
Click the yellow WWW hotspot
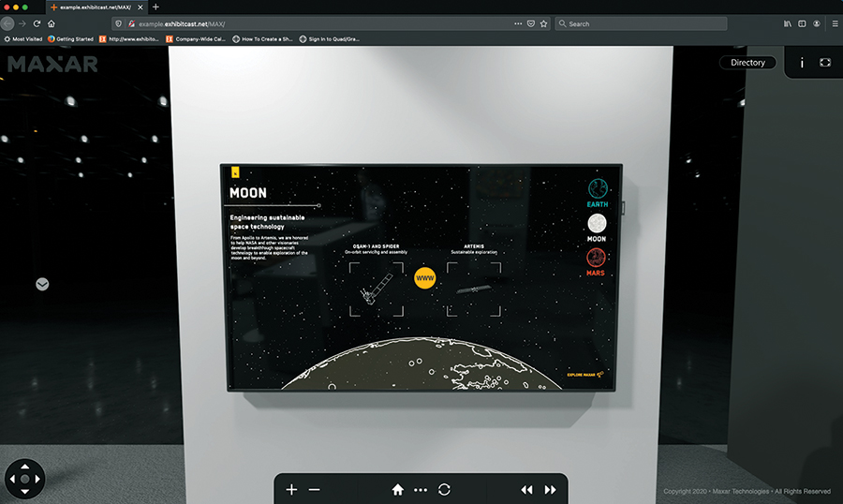pos(424,278)
